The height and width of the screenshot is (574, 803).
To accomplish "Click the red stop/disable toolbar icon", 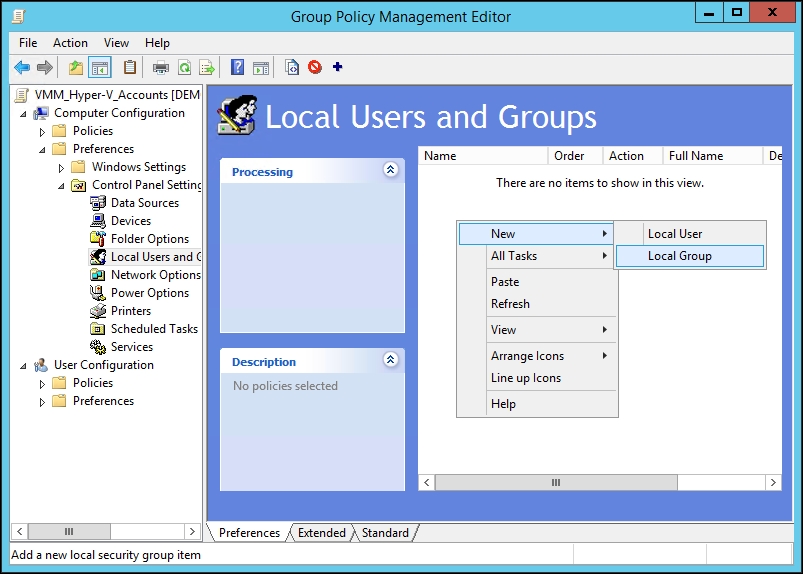I will [x=315, y=68].
